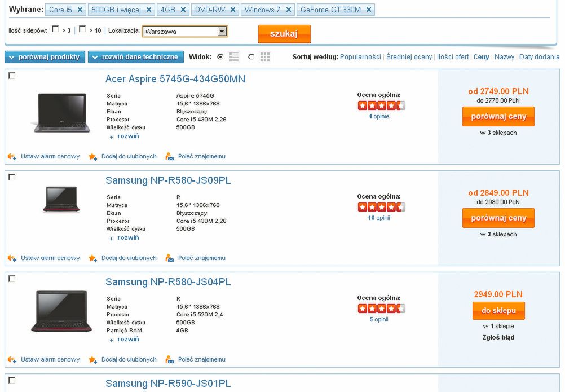This screenshot has height=392, width=565.
Task: Open Samsung NP-R580-JS04PL product title
Action: click(168, 282)
